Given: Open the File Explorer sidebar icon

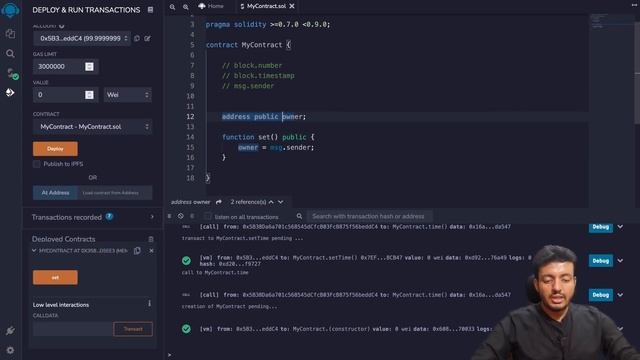Looking at the screenshot, I should pyautogui.click(x=10, y=33).
